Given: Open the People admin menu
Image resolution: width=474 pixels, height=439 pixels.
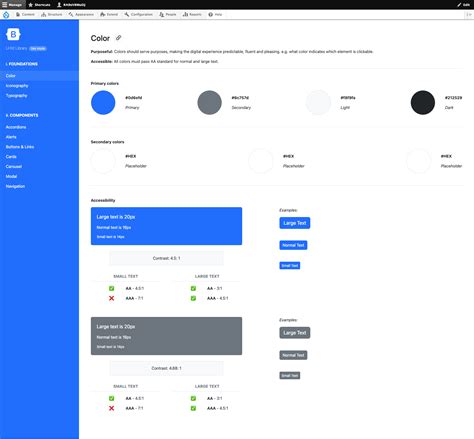Looking at the screenshot, I should coord(168,15).
